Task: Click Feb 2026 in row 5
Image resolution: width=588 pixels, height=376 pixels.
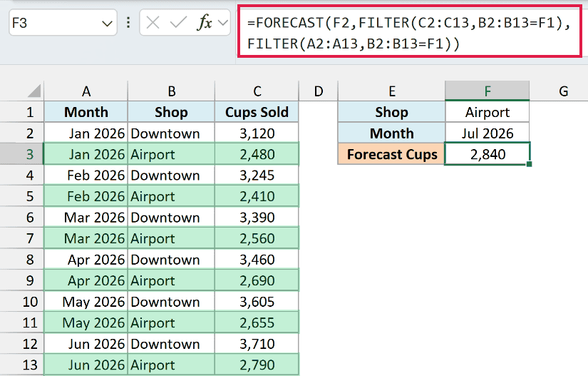Action: [x=86, y=196]
